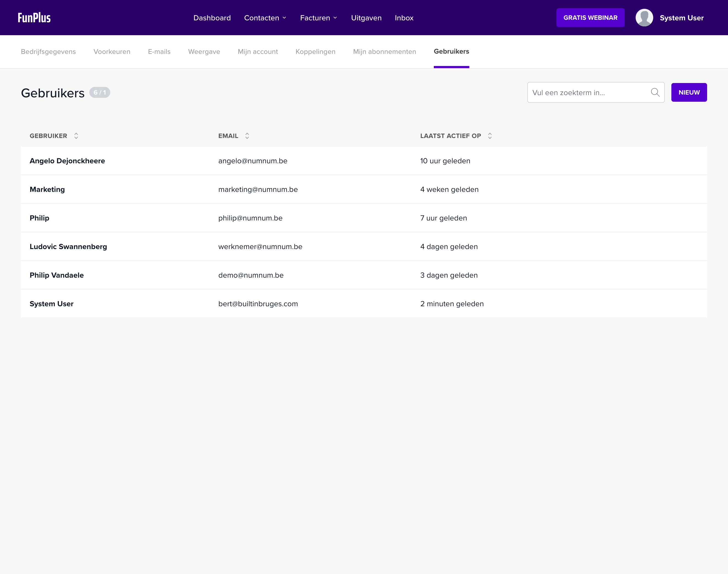This screenshot has height=574, width=728.
Task: Open the Dashboard menu item
Action: click(212, 18)
